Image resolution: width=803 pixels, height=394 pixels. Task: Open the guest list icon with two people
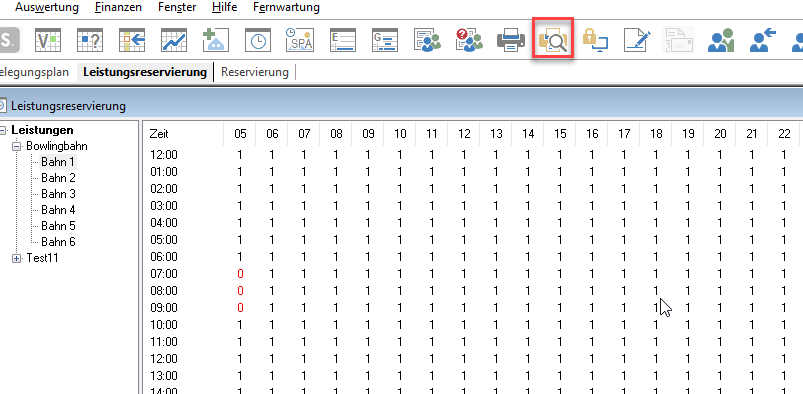[427, 40]
